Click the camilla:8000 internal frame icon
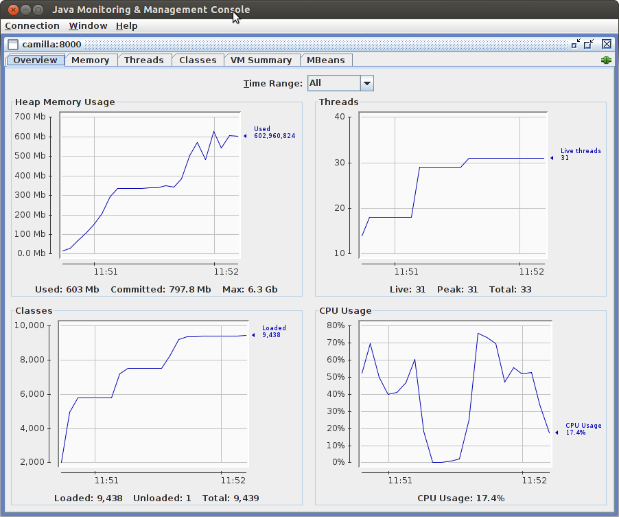Image resolution: width=619 pixels, height=517 pixels. pos(12,44)
